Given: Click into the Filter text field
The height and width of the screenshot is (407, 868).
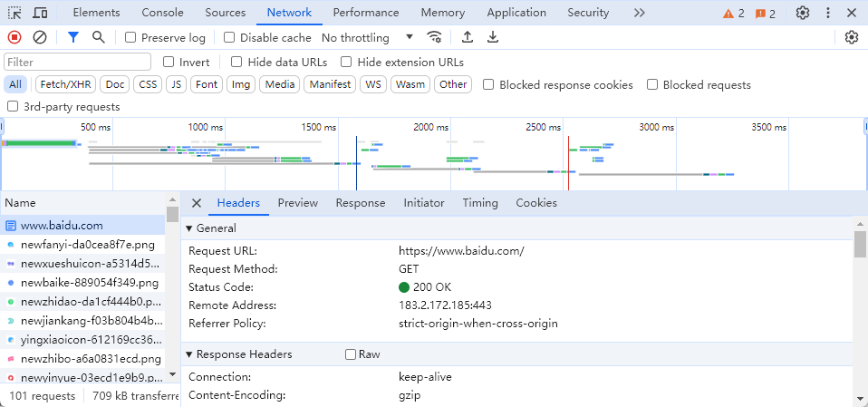Looking at the screenshot, I should (77, 62).
